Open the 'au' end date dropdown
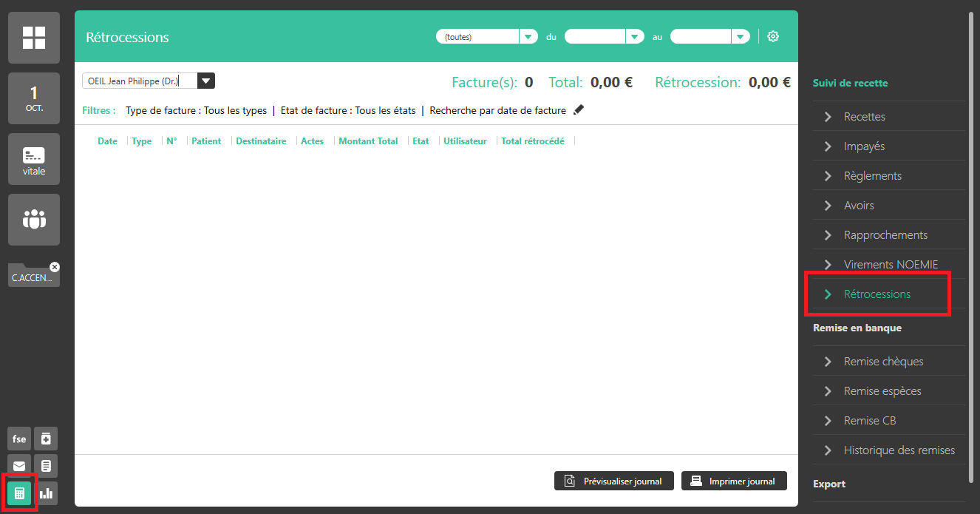 tap(741, 37)
